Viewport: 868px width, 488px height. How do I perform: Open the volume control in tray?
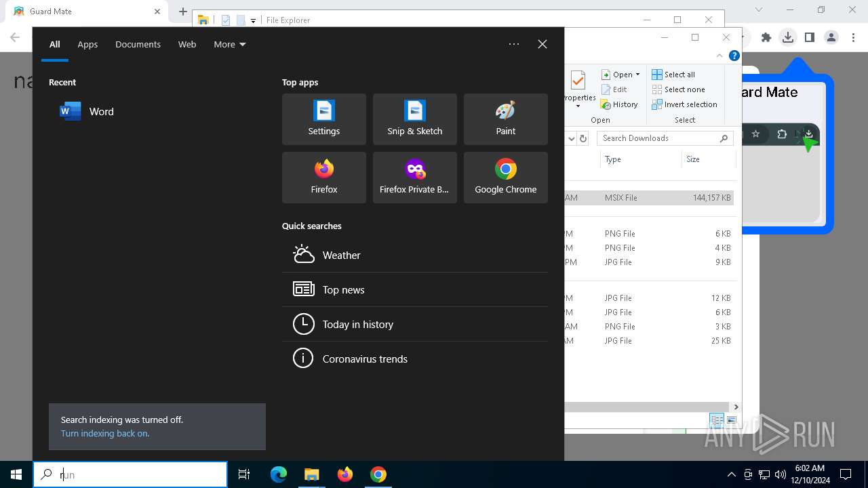(x=780, y=474)
